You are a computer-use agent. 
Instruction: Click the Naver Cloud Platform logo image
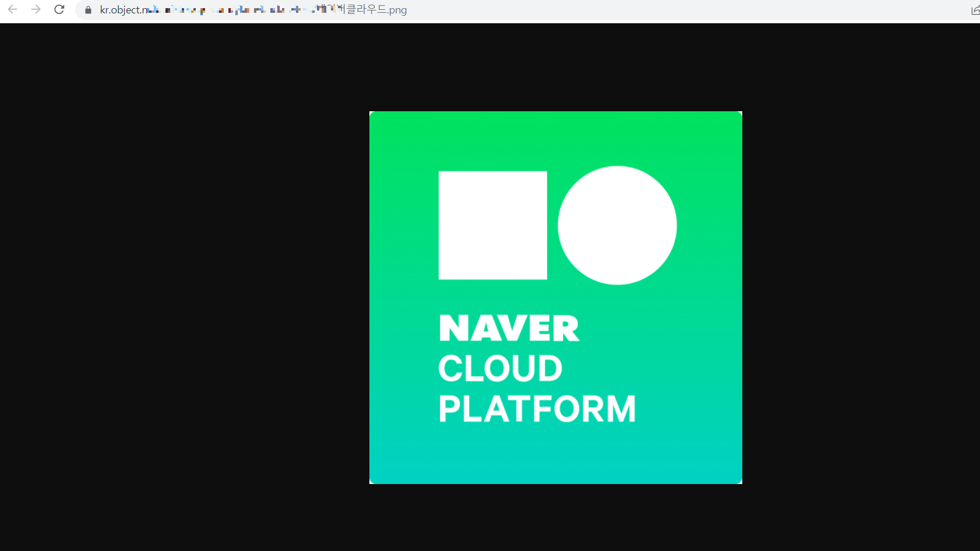coord(556,298)
